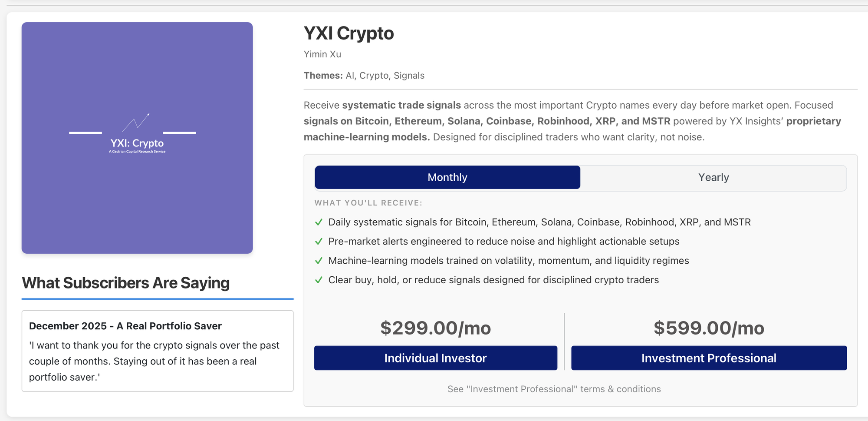Image resolution: width=868 pixels, height=421 pixels.
Task: Choose the Investment Professional plan
Action: tap(709, 358)
